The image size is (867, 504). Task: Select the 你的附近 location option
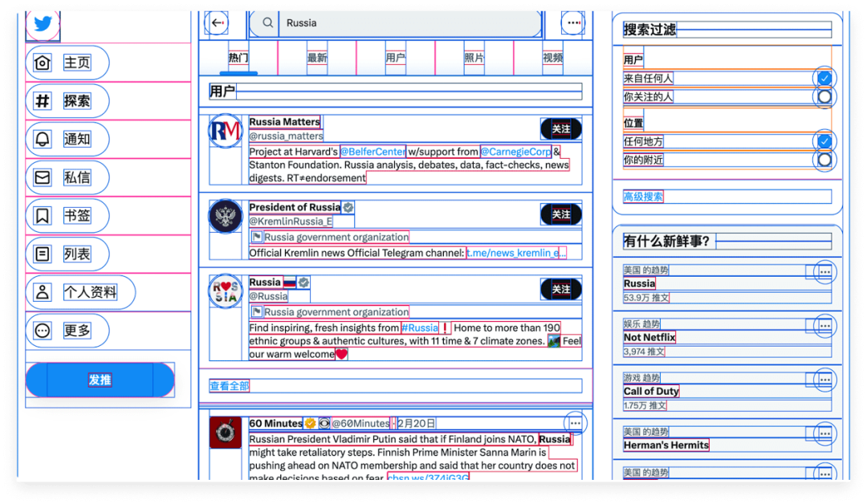(824, 160)
